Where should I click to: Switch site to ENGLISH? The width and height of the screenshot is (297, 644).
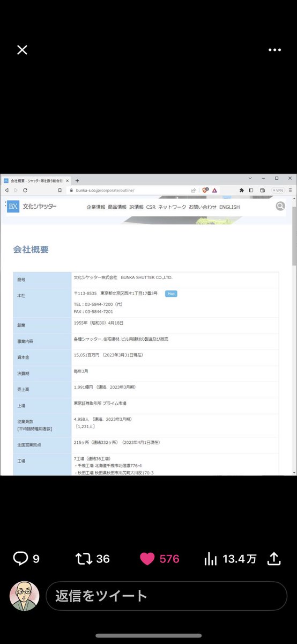[x=229, y=207]
